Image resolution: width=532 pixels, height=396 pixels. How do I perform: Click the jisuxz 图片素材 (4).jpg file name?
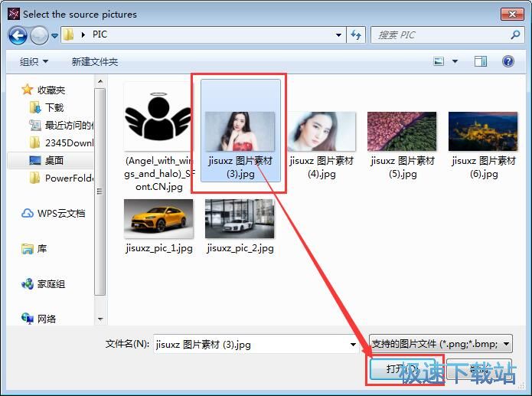pos(321,167)
